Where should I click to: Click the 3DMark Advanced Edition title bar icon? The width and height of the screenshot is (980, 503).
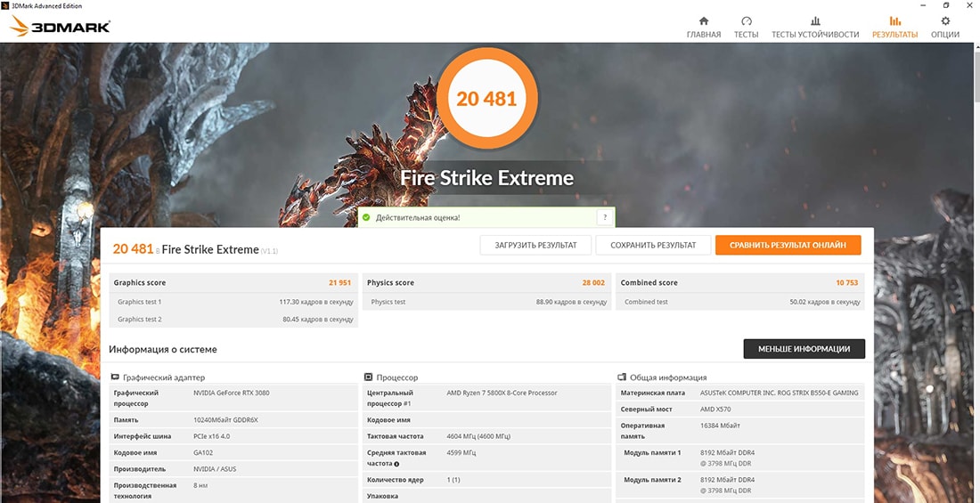click(x=5, y=5)
